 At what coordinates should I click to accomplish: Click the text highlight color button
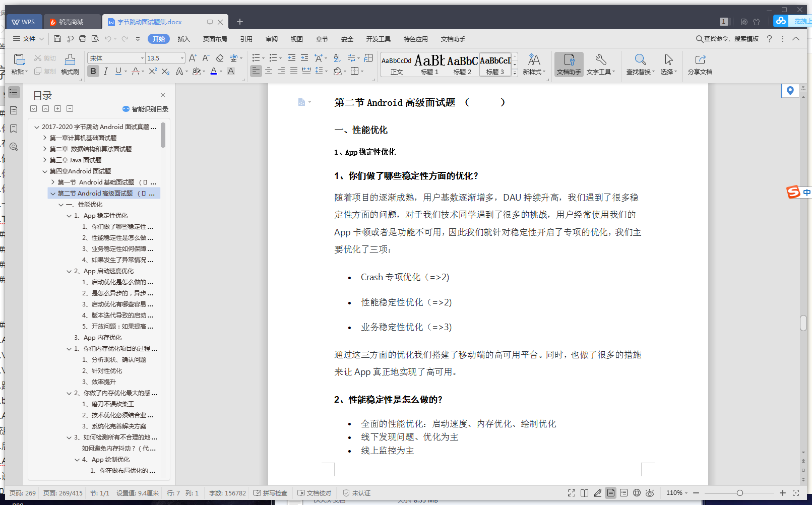tap(197, 71)
